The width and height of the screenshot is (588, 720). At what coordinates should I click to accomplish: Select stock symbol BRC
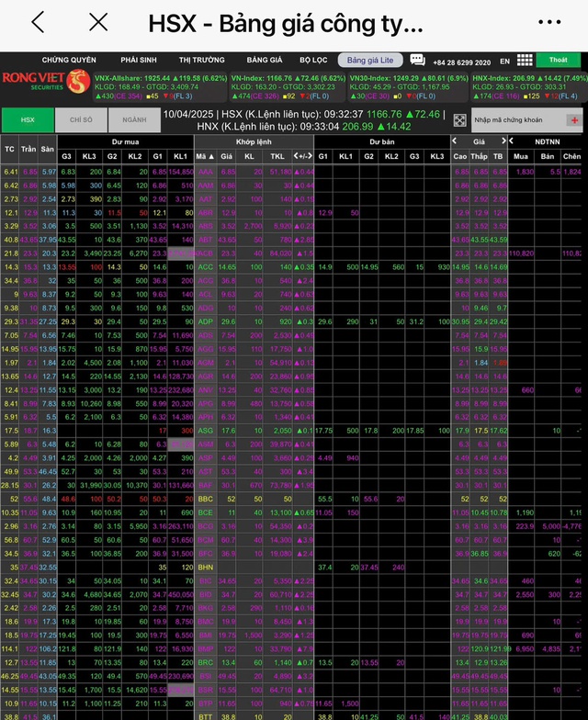206,663
